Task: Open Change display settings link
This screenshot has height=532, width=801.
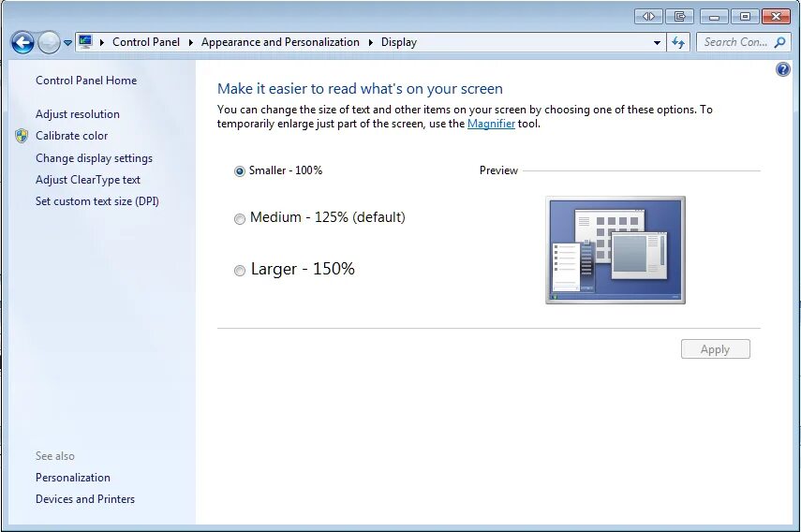Action: 94,158
